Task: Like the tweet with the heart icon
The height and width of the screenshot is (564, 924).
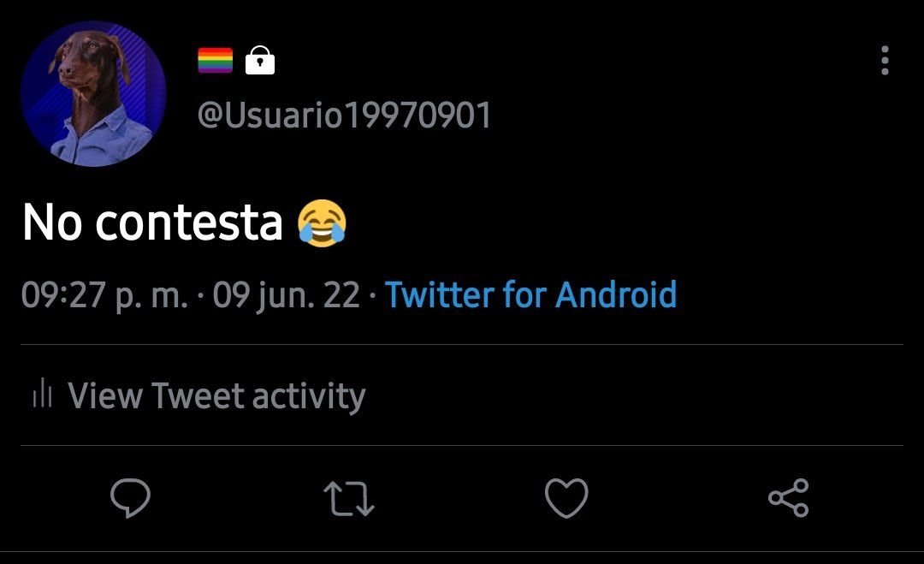Action: click(x=566, y=498)
